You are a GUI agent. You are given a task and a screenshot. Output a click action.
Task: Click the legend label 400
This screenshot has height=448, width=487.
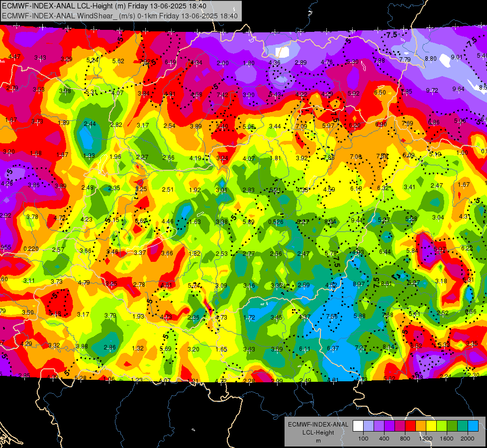click(384, 439)
